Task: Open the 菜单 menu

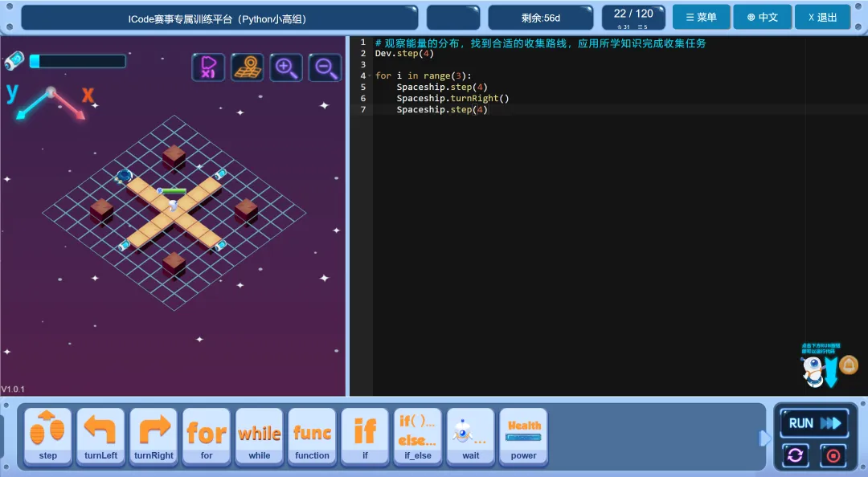Action: [702, 18]
